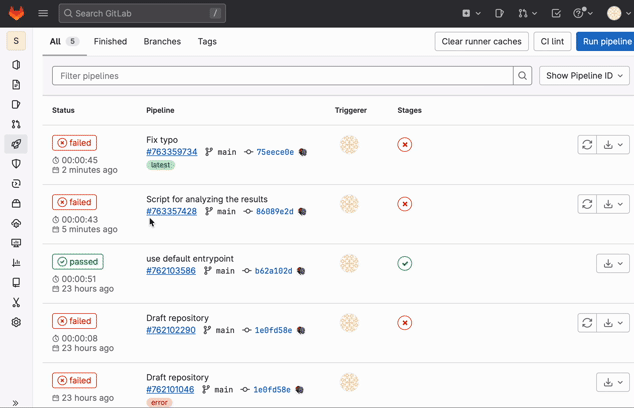Open the hamburger main menu

pyautogui.click(x=43, y=13)
